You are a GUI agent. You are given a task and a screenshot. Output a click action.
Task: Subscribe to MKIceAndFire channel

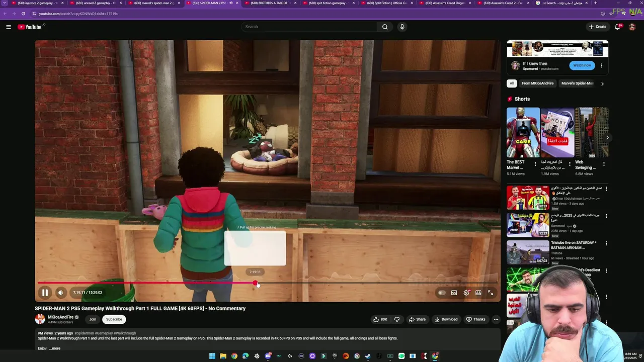click(114, 319)
